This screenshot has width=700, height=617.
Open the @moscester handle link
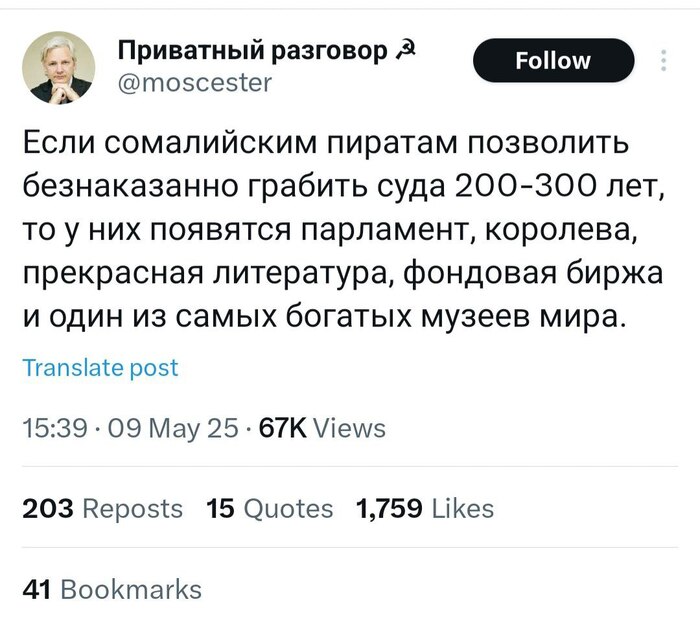[x=194, y=83]
